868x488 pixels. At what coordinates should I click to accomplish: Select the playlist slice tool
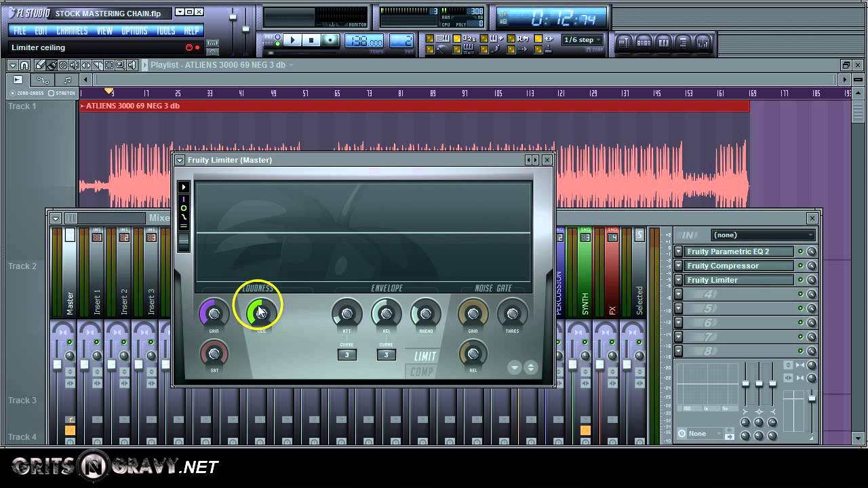click(x=97, y=65)
